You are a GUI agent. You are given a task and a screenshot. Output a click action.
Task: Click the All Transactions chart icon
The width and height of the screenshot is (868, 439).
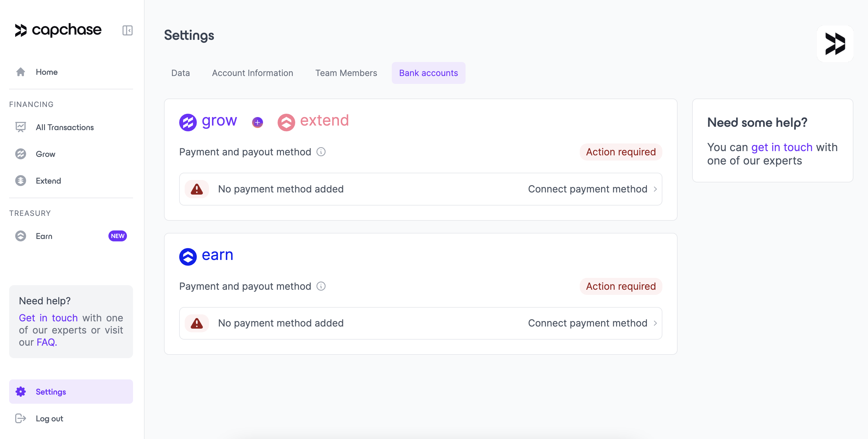point(21,127)
